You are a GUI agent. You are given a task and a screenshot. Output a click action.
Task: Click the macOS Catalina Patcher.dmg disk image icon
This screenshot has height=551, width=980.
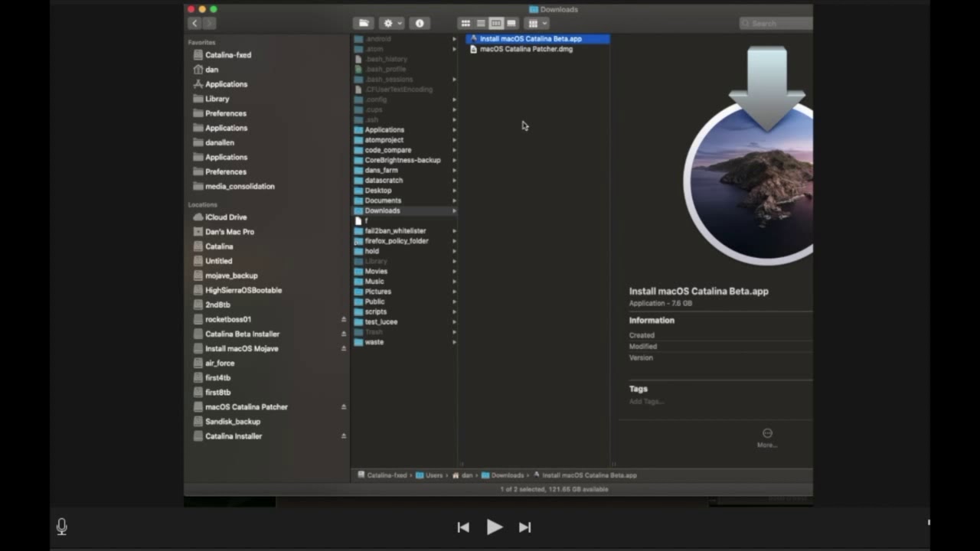tap(473, 49)
